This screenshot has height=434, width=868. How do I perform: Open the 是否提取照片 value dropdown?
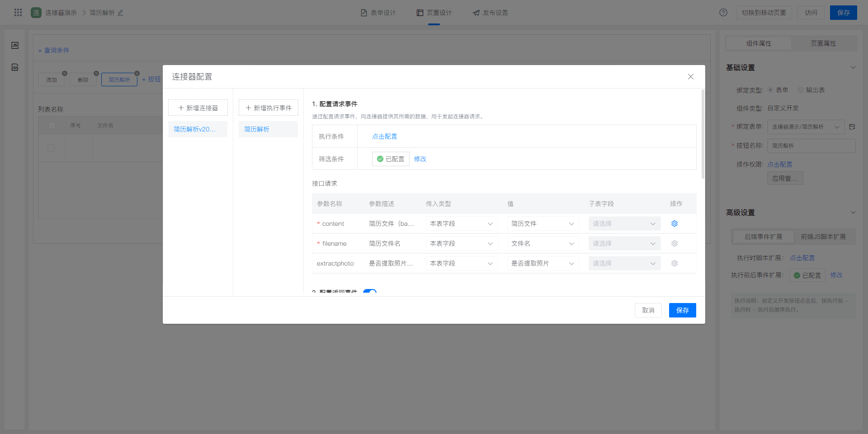[x=543, y=263]
